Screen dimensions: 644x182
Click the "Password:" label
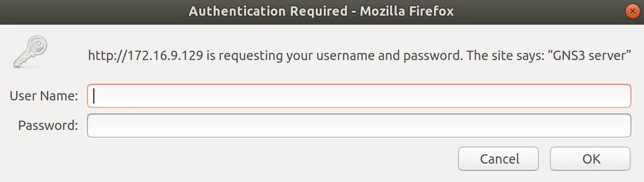tap(48, 126)
